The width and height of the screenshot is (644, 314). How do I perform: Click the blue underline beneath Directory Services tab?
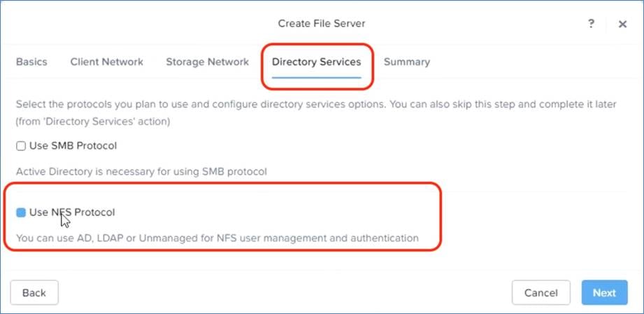(317, 77)
